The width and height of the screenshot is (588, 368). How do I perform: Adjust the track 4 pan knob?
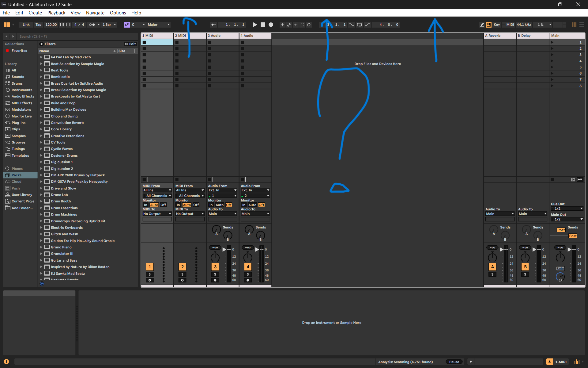point(248,257)
